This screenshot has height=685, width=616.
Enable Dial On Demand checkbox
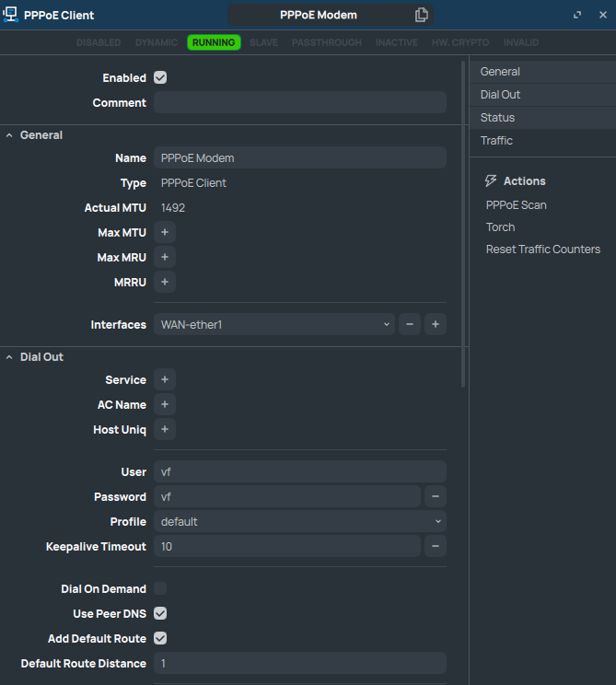[160, 589]
